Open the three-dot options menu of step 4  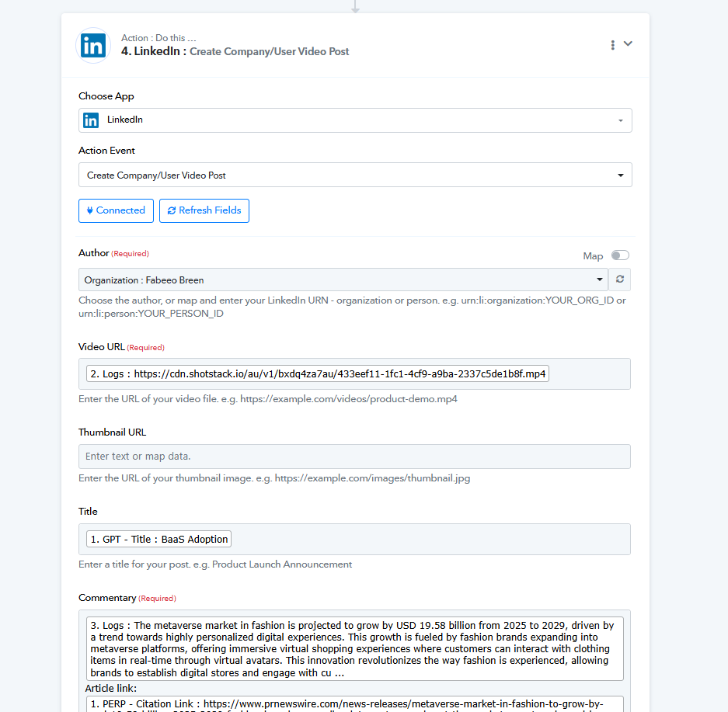[612, 44]
